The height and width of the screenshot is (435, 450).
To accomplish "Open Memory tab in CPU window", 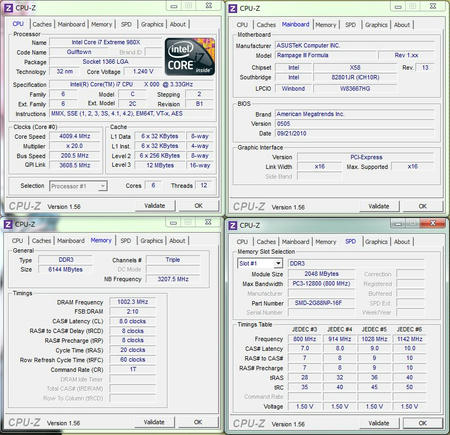I will 101,24.
